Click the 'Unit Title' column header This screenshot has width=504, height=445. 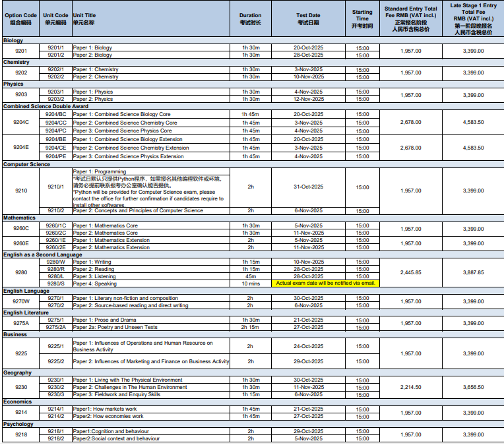151,18
